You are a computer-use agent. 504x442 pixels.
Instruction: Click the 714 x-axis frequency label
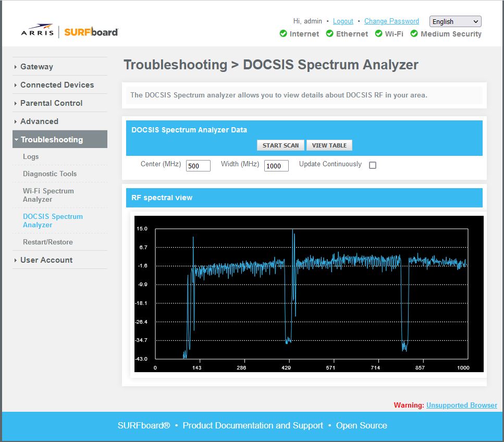click(x=375, y=368)
